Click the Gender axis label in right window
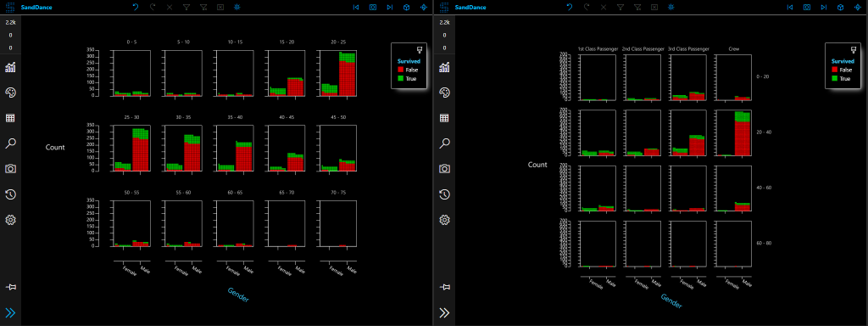 click(x=671, y=301)
